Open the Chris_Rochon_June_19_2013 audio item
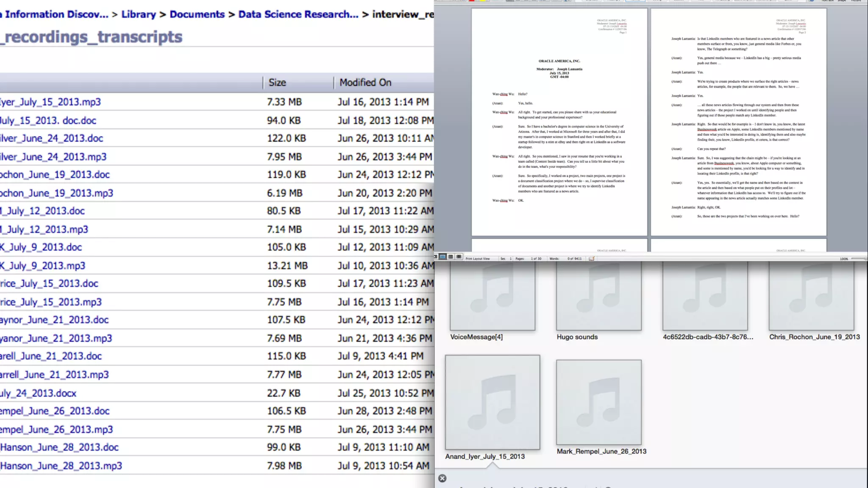Image resolution: width=868 pixels, height=488 pixels. tap(811, 297)
